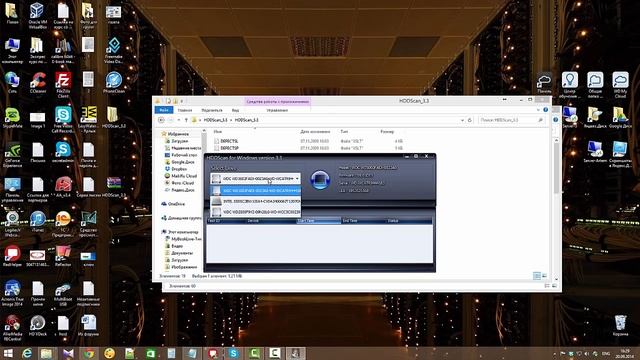640x360 pixels.
Task: Select Этот компьютер in Explorer sidebar
Action: [180, 232]
